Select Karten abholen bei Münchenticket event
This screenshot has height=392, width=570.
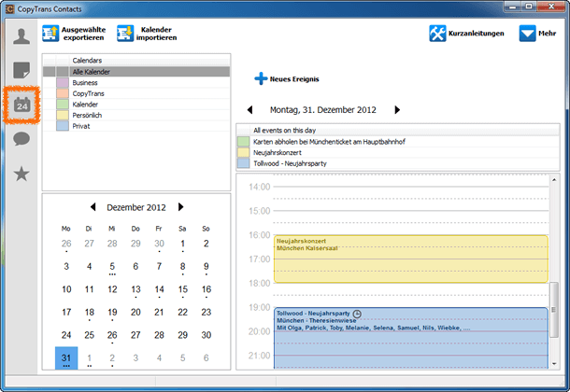click(398, 142)
